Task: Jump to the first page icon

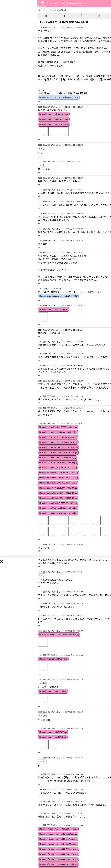Action: point(46,16)
